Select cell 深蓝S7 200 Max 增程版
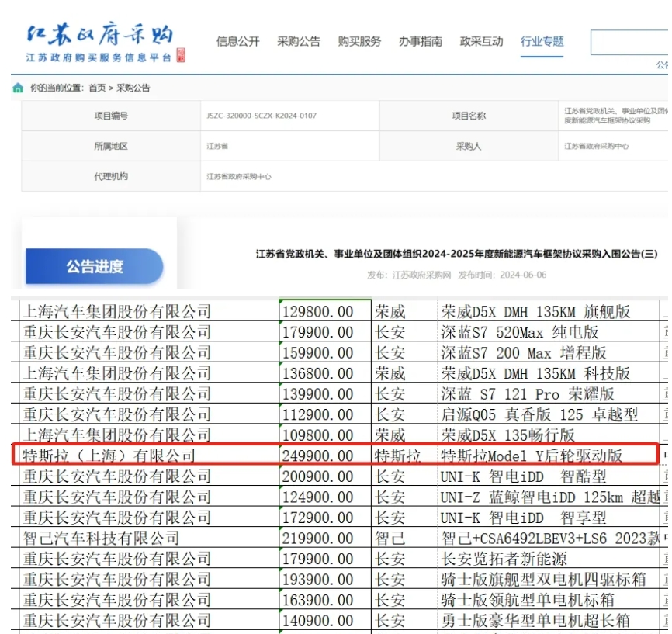Viewport: 672px width, 634px height. (x=549, y=352)
